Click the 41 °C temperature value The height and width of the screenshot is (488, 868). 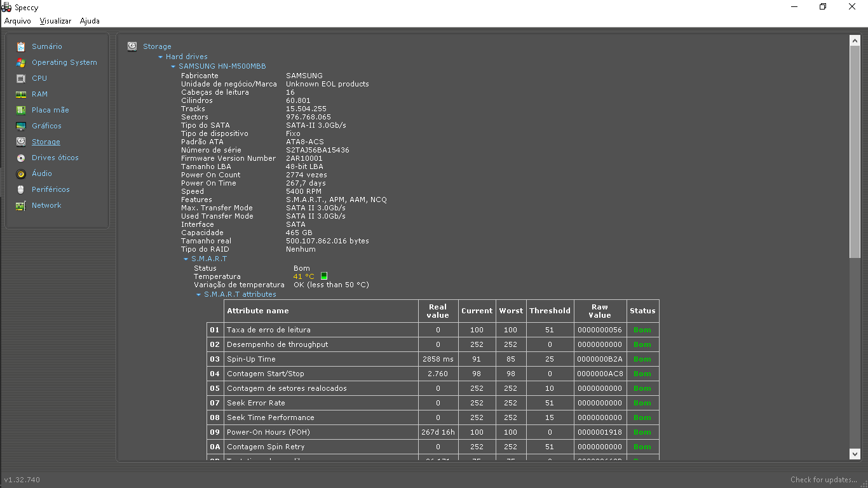(x=304, y=276)
